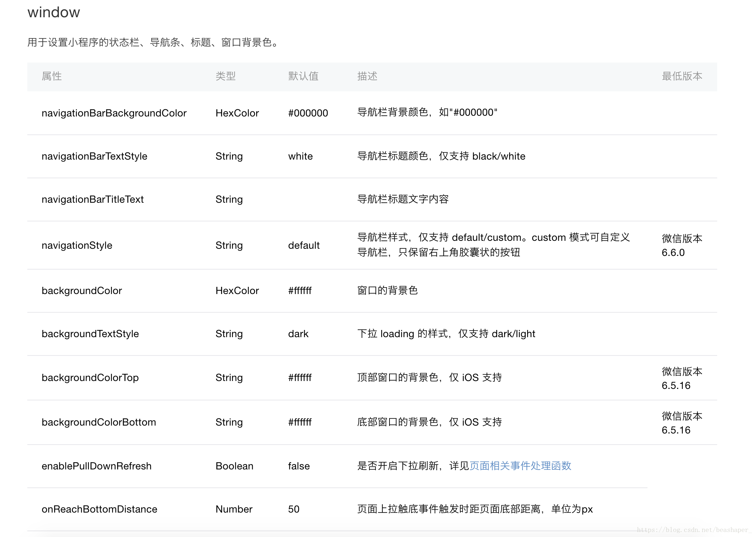Image resolution: width=756 pixels, height=537 pixels.
Task: Click the onReachBottomDistance property name
Action: [x=100, y=509]
